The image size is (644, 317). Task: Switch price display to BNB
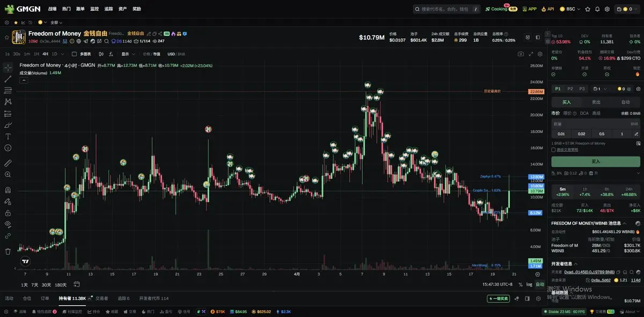(181, 54)
